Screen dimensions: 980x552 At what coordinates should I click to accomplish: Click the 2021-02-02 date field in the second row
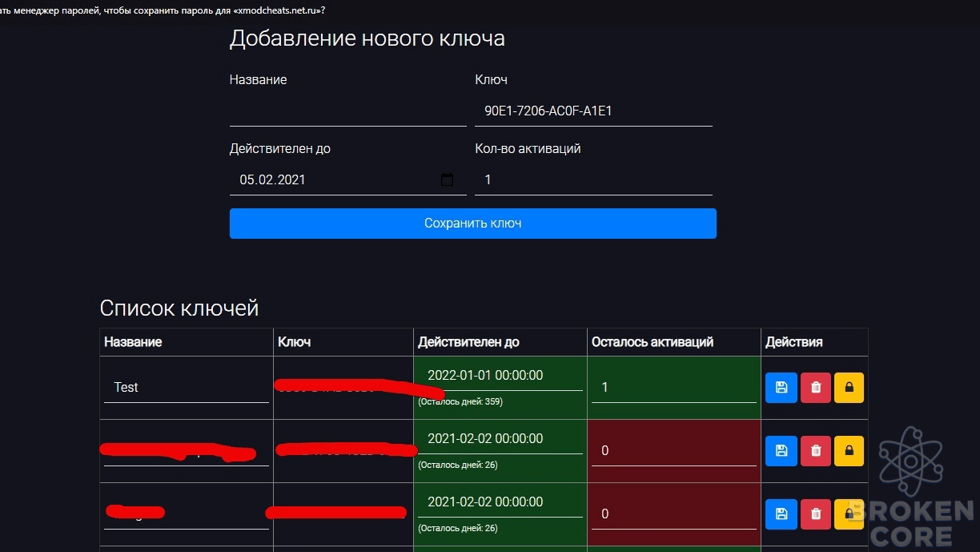click(x=500, y=438)
